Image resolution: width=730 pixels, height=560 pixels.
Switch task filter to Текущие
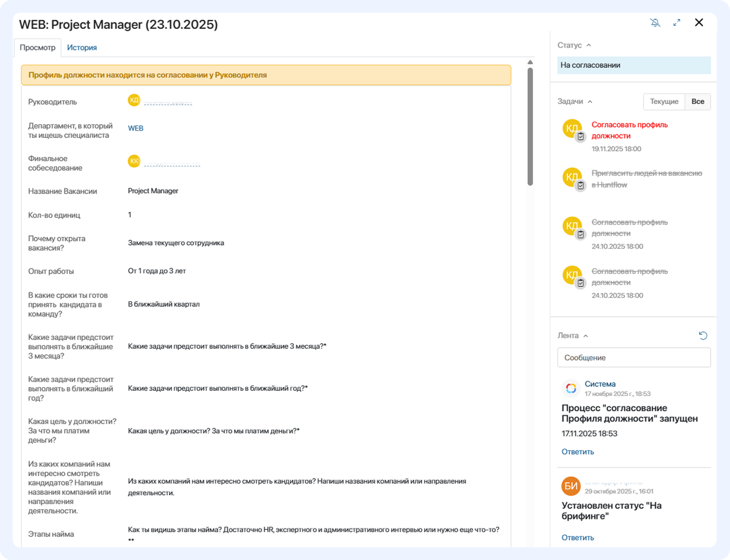click(x=664, y=102)
